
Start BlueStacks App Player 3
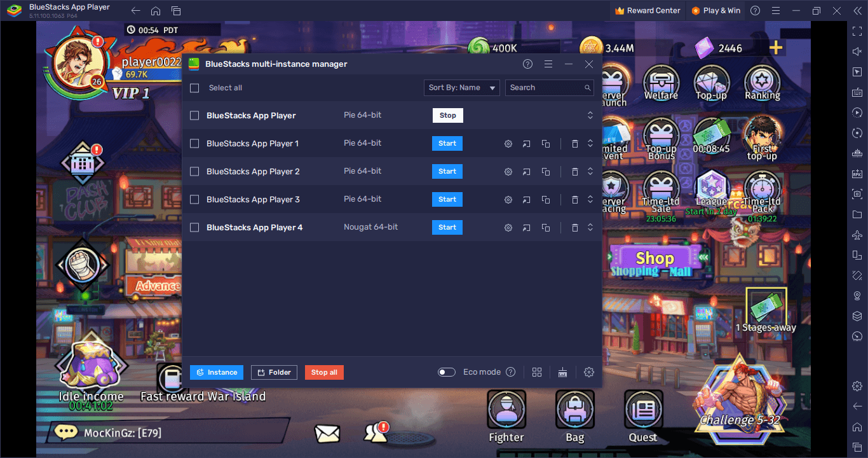[447, 199]
